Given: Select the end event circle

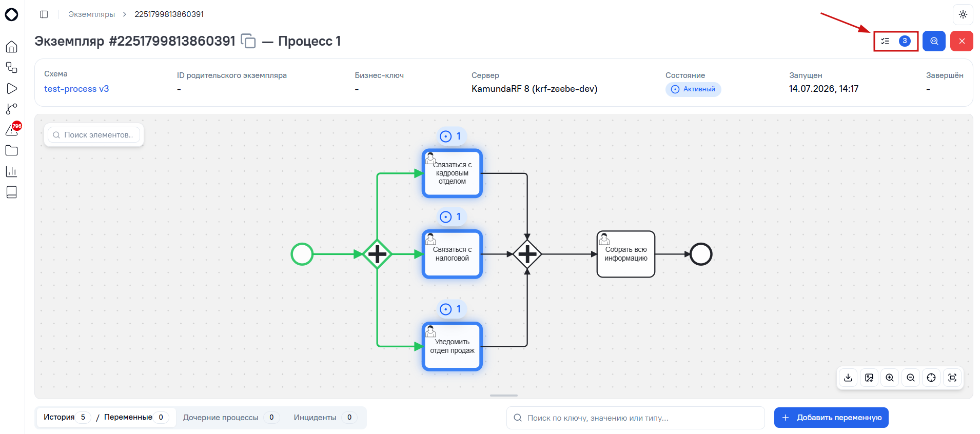Looking at the screenshot, I should [701, 254].
